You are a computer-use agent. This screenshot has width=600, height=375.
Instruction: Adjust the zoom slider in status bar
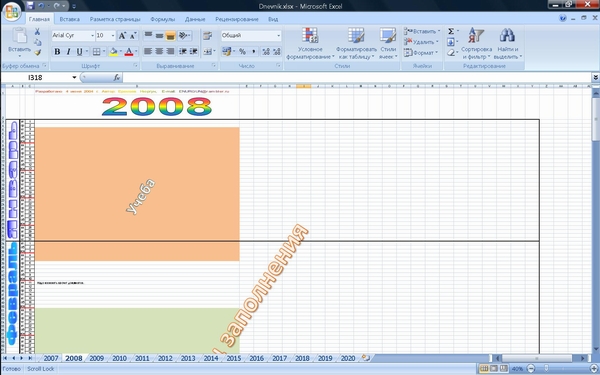coord(546,369)
